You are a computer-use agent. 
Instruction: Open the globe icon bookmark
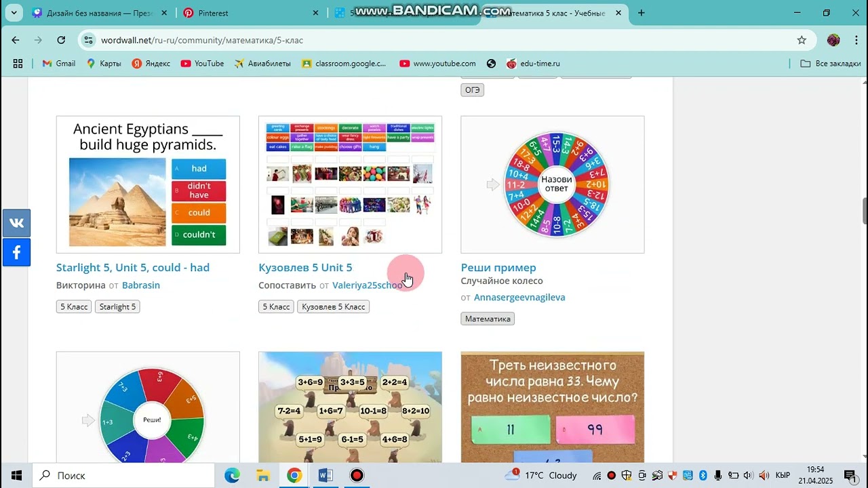tap(491, 63)
